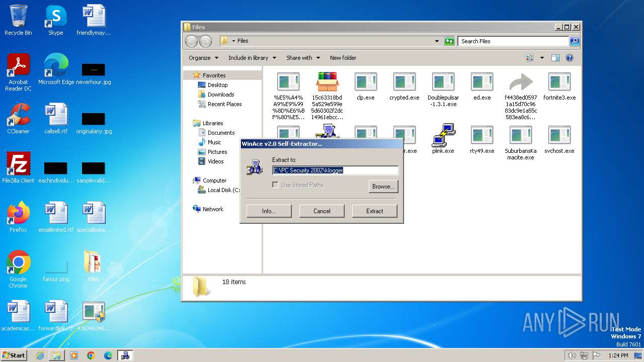This screenshot has width=644, height=362.
Task: Expand folder path arrow before Files
Action: (x=233, y=41)
